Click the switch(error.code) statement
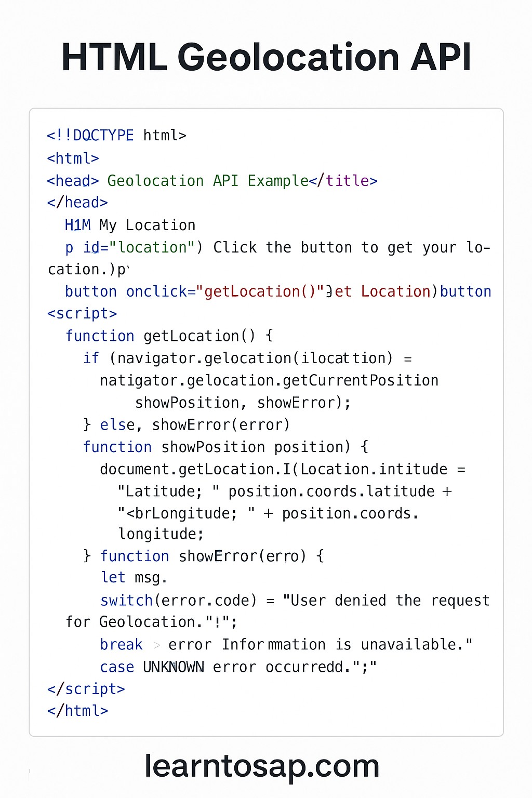This screenshot has width=532, height=798. [x=178, y=601]
